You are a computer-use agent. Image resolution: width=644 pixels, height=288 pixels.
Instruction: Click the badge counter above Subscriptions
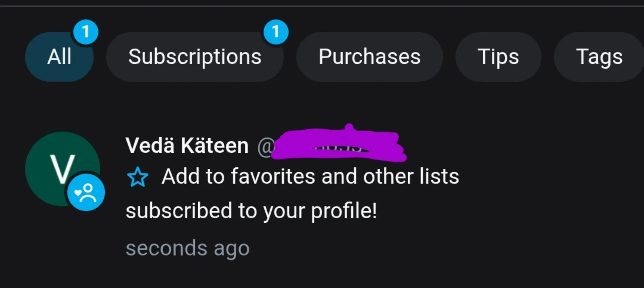click(276, 32)
